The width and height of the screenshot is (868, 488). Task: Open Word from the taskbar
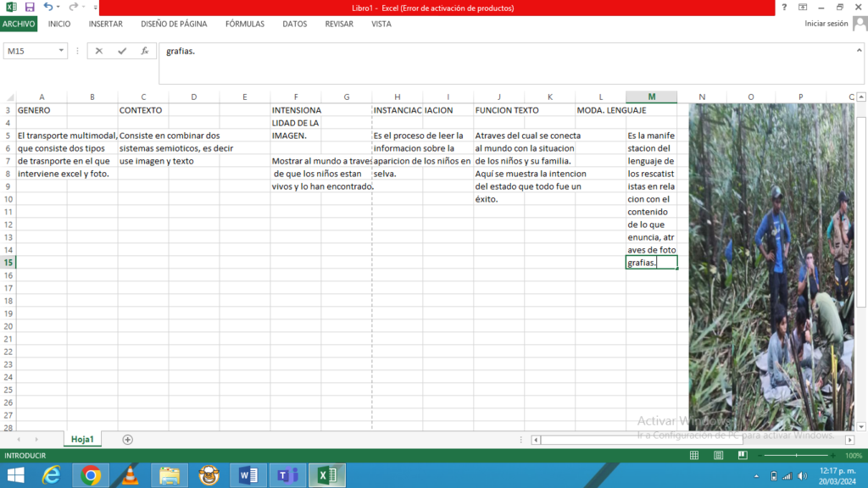(x=248, y=475)
